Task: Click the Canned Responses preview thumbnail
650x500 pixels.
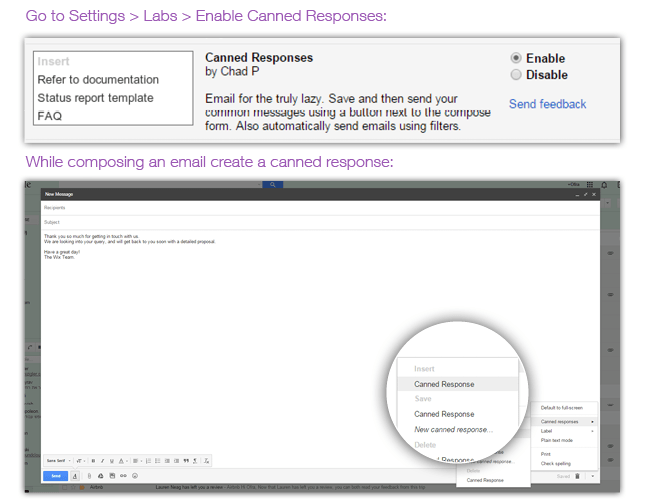Action: coord(113,88)
